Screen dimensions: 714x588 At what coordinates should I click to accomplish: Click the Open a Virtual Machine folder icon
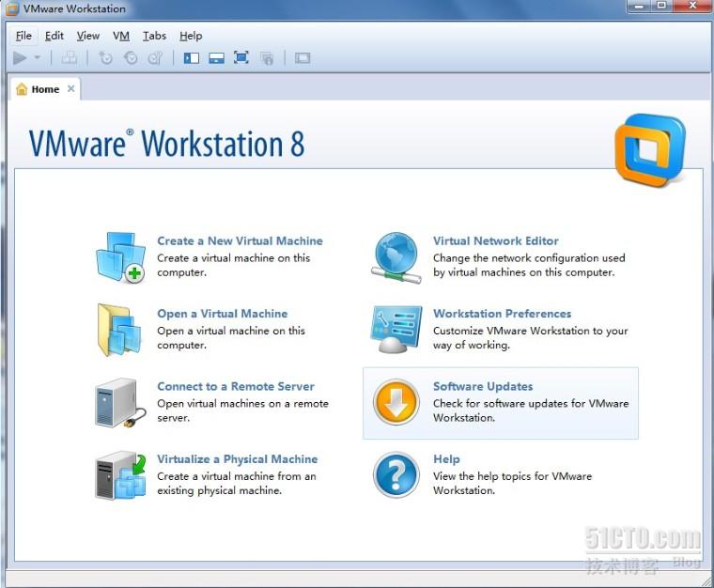pos(120,330)
